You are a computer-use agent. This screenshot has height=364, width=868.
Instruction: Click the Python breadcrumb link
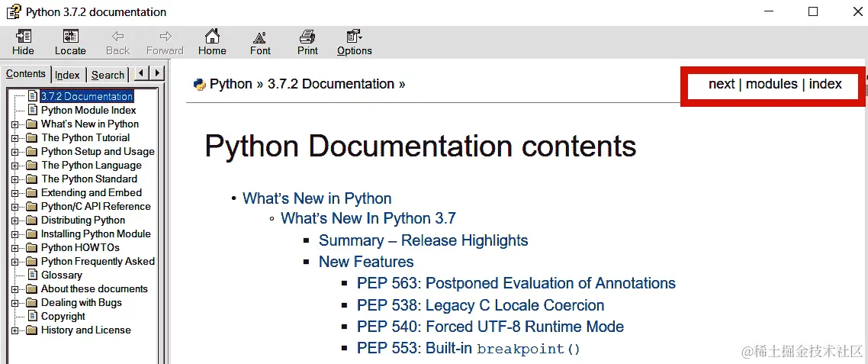pyautogui.click(x=231, y=84)
